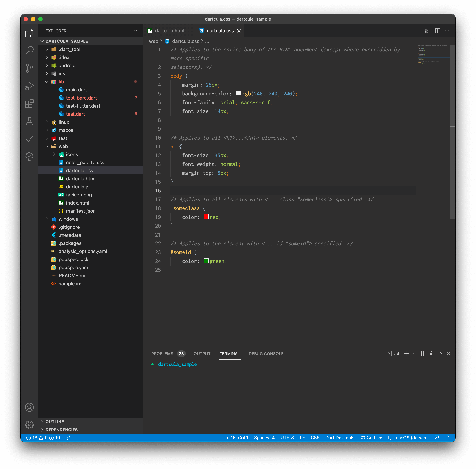Viewport: 476px width, 469px height.
Task: Open launch profile dropdown next to plus
Action: pyautogui.click(x=413, y=354)
